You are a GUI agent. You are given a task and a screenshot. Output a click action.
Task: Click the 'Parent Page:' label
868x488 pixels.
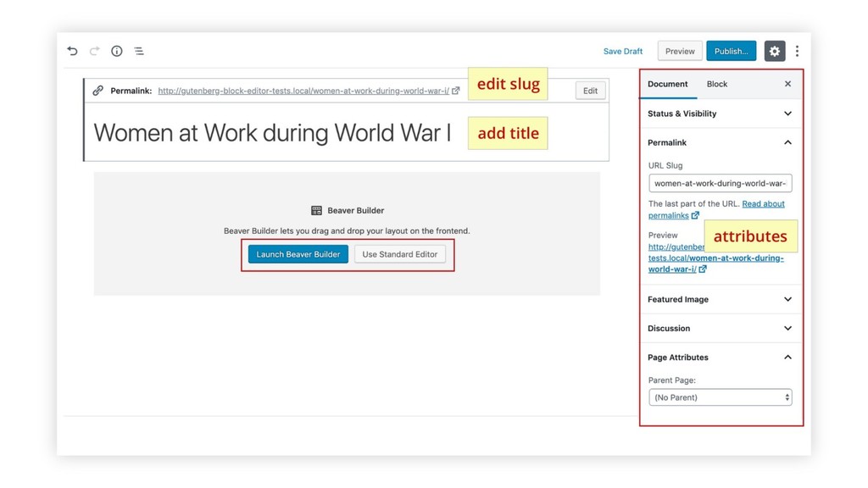[x=671, y=380]
